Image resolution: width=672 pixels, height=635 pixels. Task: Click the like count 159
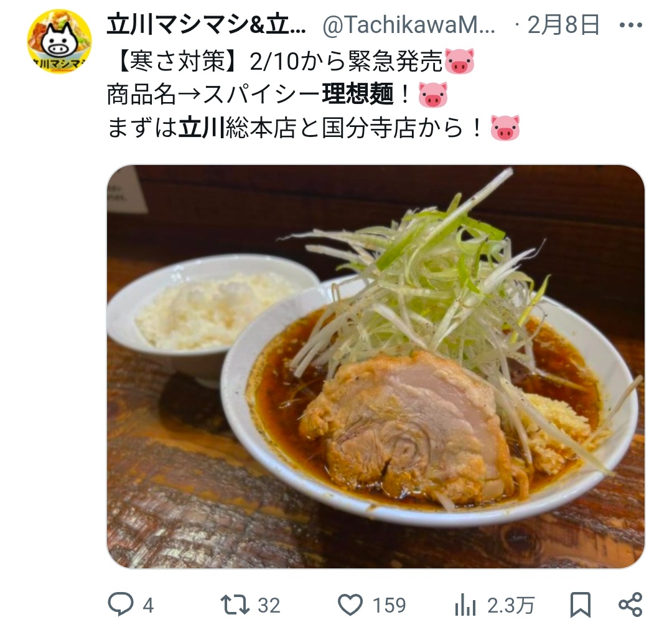pos(389,605)
